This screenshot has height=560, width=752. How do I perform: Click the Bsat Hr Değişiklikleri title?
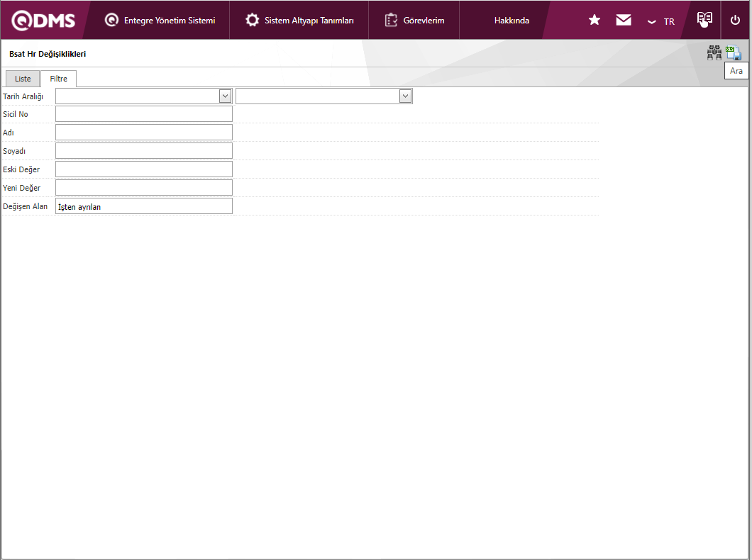(x=48, y=54)
